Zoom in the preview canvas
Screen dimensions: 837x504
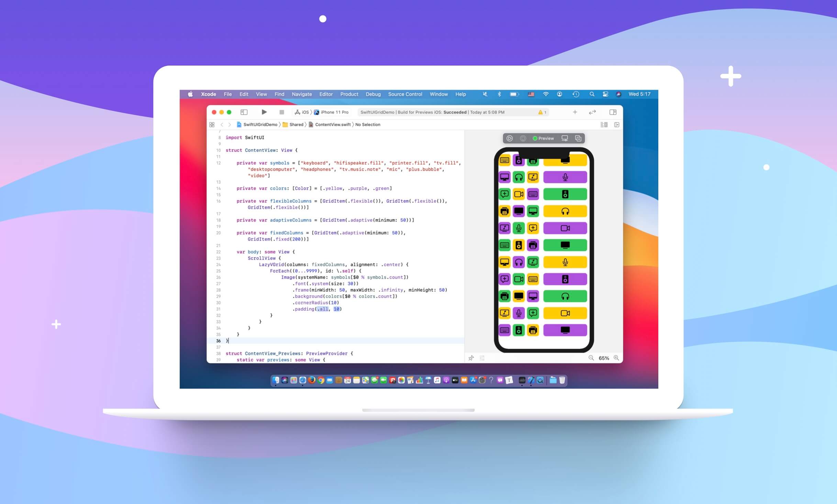(x=616, y=358)
